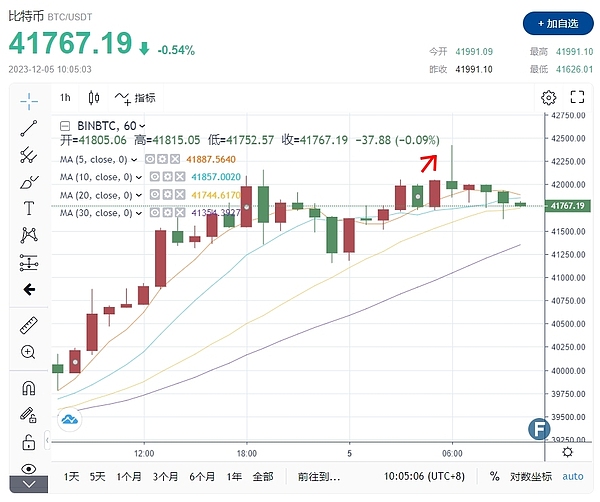Viewport: 600px width, 502px height.
Task: Expand the BINBTC symbol interval chevron
Action: coord(143,126)
